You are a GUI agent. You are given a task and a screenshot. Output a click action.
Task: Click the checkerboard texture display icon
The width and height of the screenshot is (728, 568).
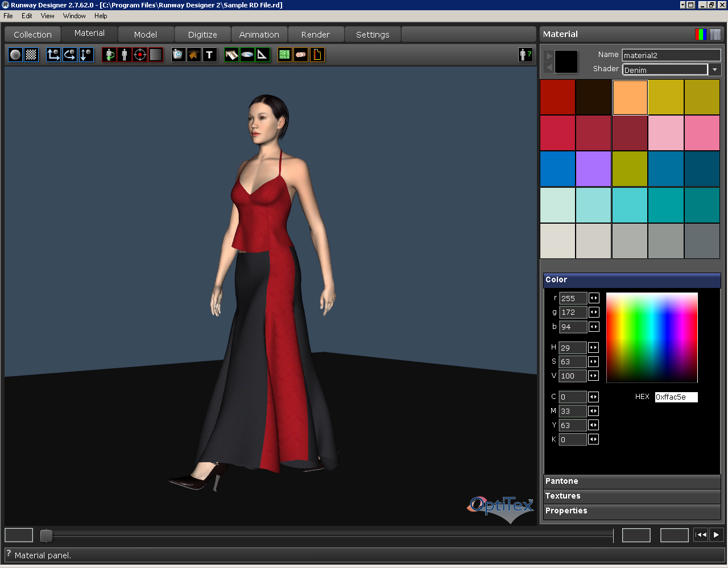click(x=31, y=55)
